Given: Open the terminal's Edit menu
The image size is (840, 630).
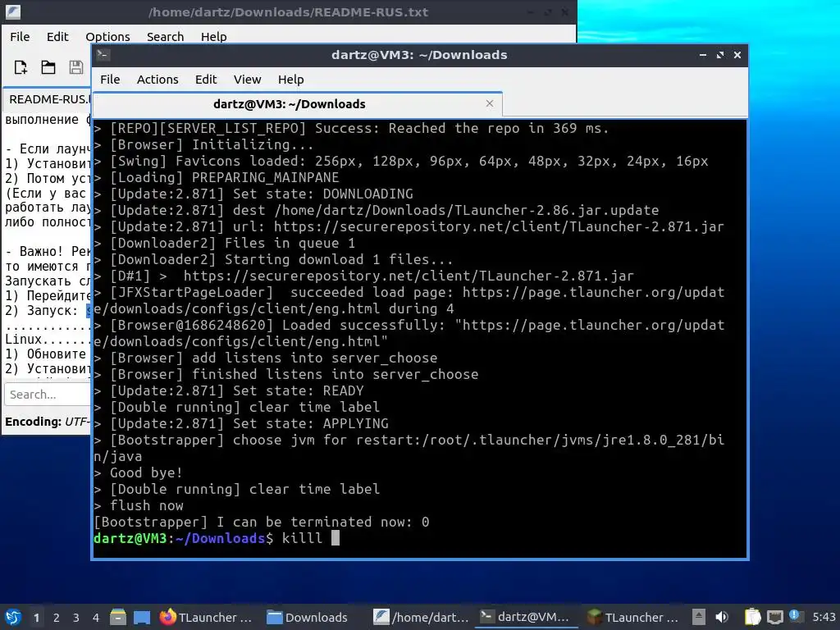Looking at the screenshot, I should pyautogui.click(x=206, y=80).
